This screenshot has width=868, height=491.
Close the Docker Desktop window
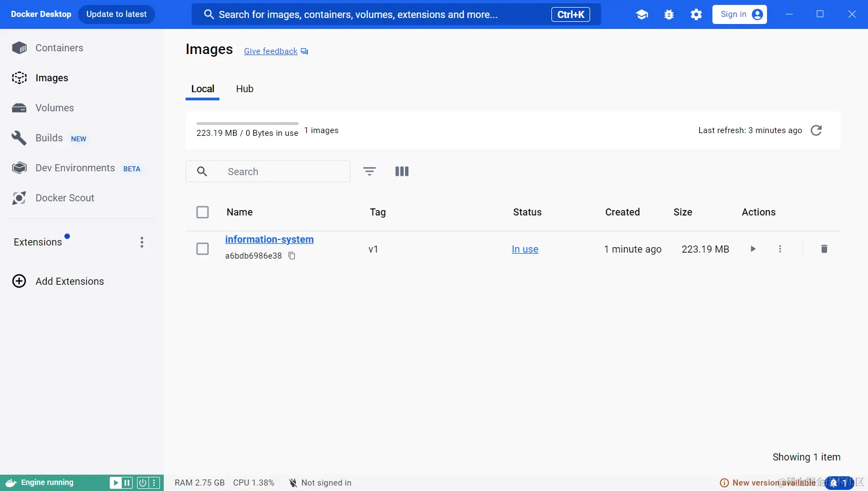click(852, 14)
